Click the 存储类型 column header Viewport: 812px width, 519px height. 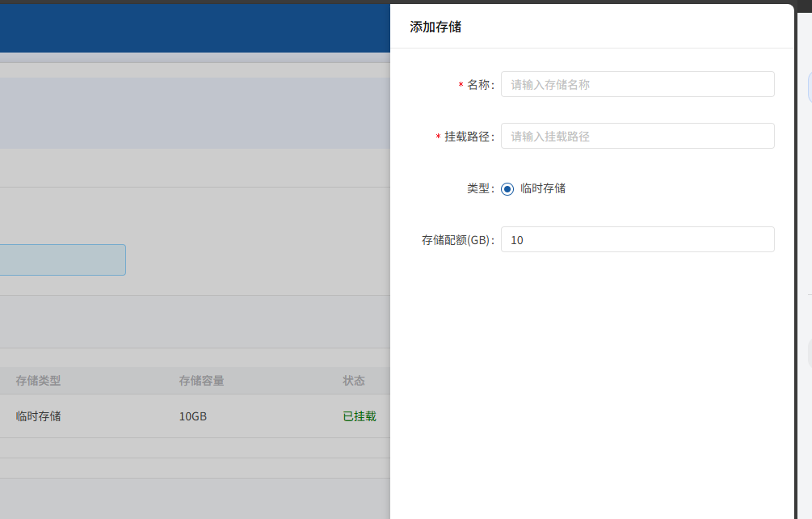coord(38,381)
